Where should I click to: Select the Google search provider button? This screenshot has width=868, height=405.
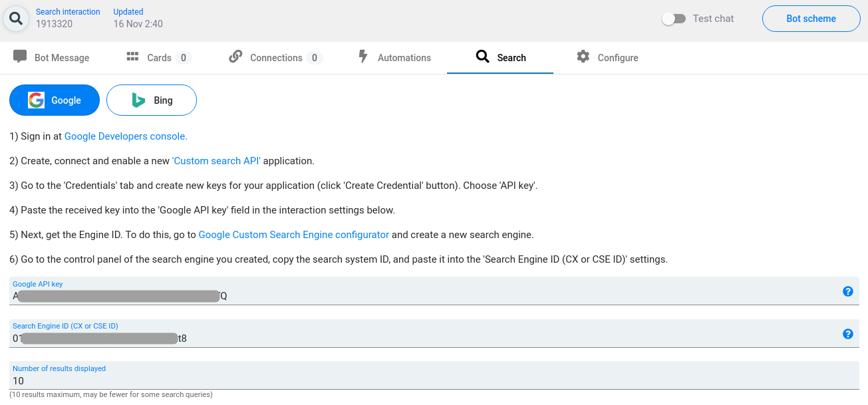(55, 100)
